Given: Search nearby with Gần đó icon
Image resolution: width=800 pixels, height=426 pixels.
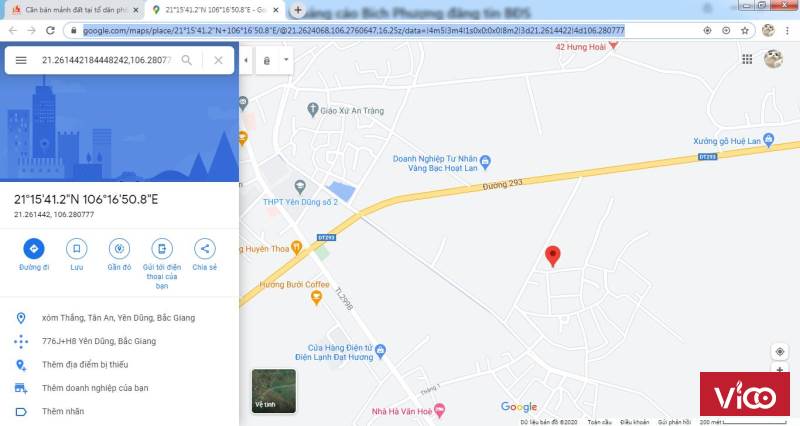Looking at the screenshot, I should click(x=119, y=248).
